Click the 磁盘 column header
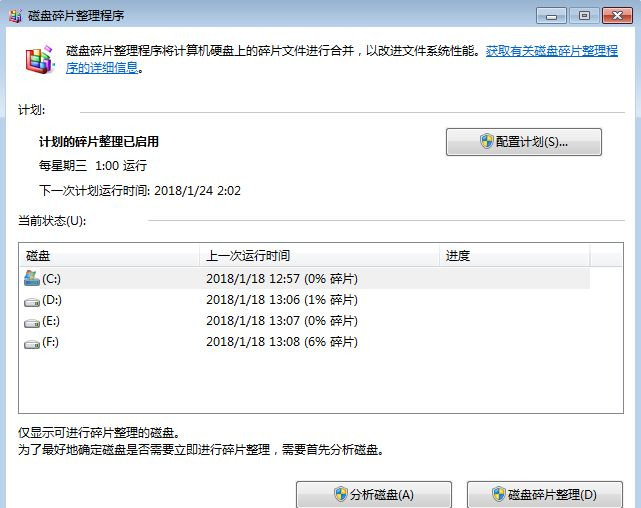This screenshot has width=641, height=508. [109, 256]
